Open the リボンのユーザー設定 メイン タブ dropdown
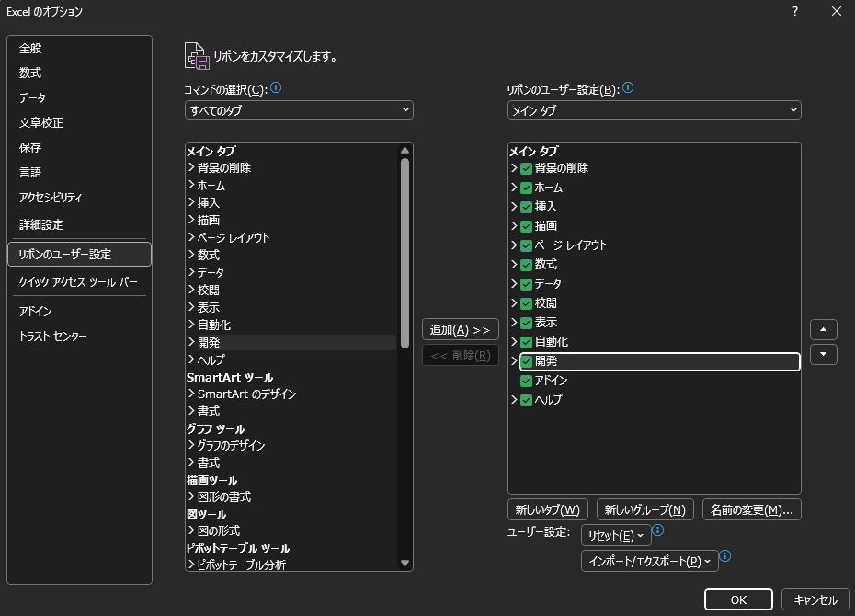 click(x=654, y=110)
